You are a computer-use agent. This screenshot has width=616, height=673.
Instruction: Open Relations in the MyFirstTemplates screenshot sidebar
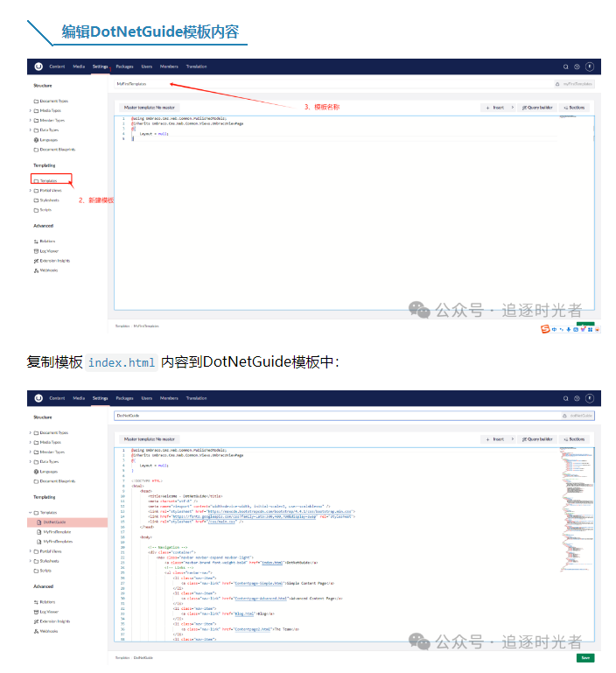pos(45,242)
